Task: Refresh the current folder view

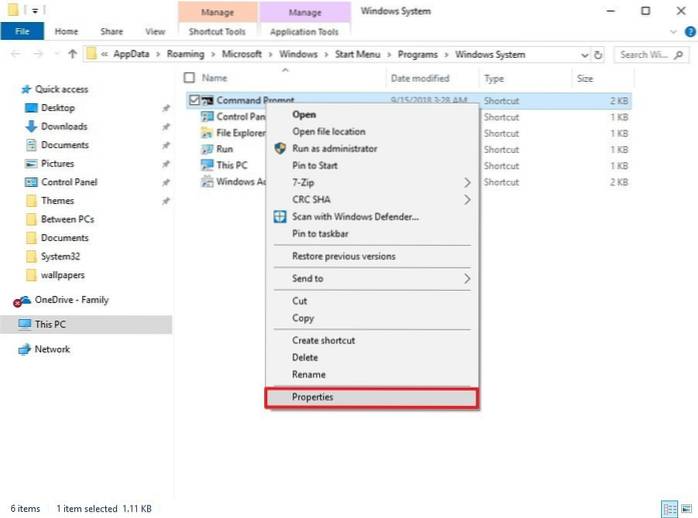Action: [x=598, y=54]
